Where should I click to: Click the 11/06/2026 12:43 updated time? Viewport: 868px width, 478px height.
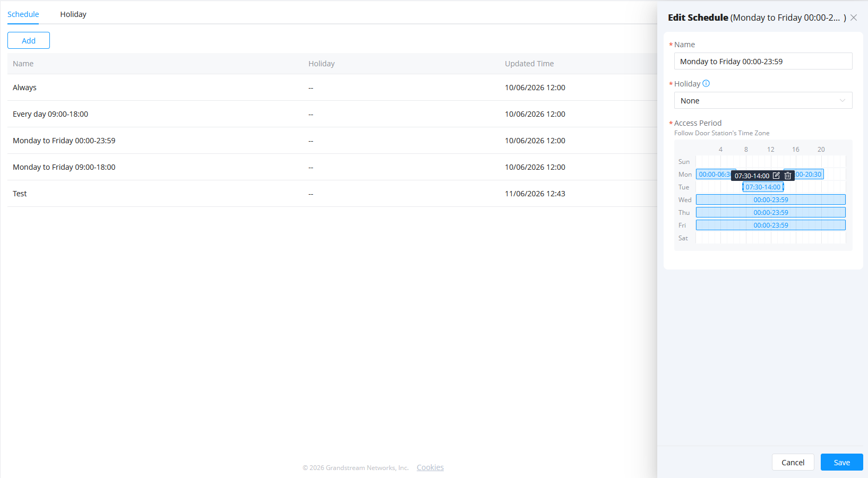[x=535, y=194]
